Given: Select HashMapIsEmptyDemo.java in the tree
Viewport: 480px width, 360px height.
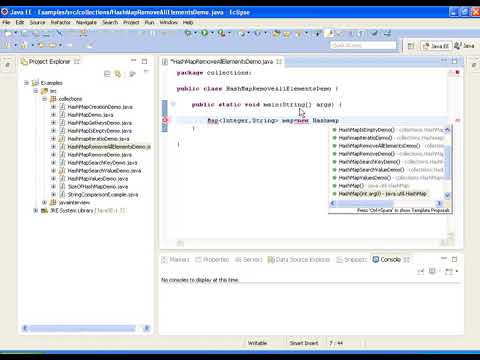Looking at the screenshot, I should pyautogui.click(x=99, y=131).
